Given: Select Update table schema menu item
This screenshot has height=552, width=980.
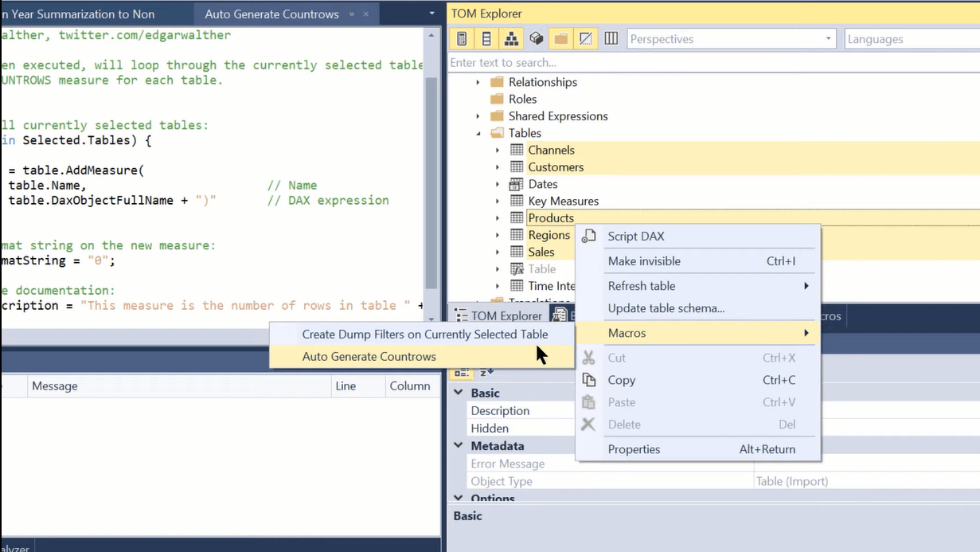Looking at the screenshot, I should pos(697,308).
